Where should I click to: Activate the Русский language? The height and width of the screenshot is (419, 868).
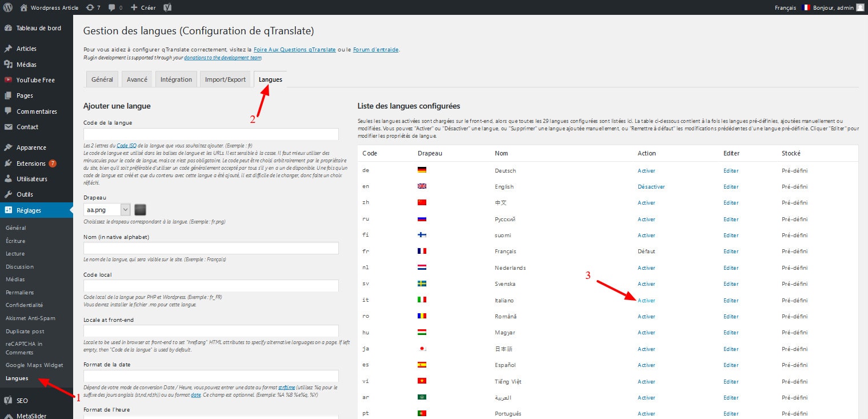pos(646,220)
